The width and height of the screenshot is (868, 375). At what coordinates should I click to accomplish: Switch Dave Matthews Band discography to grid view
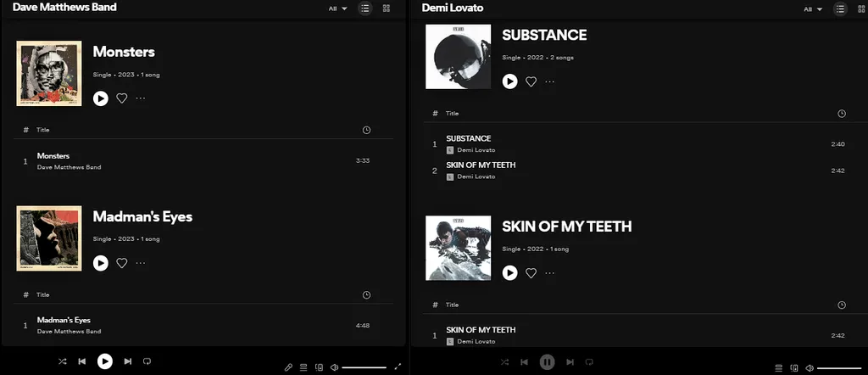click(387, 8)
